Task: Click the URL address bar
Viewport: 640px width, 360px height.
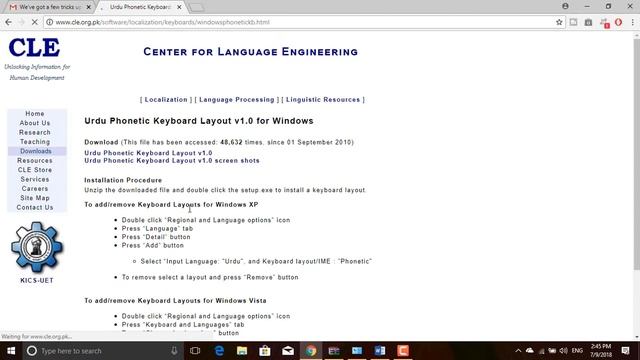Action: coord(302,22)
